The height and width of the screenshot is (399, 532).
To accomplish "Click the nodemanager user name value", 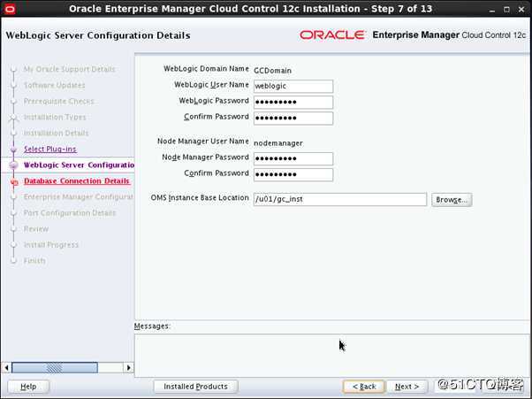I will click(278, 143).
